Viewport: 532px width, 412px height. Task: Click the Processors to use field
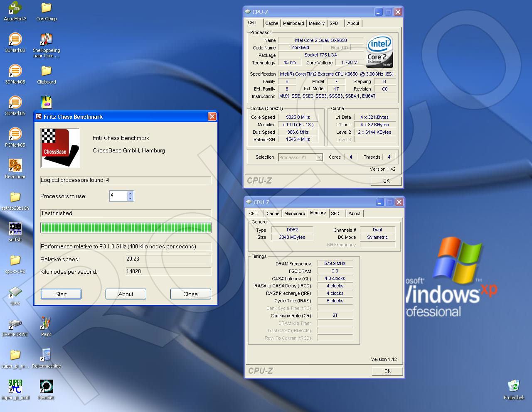118,196
